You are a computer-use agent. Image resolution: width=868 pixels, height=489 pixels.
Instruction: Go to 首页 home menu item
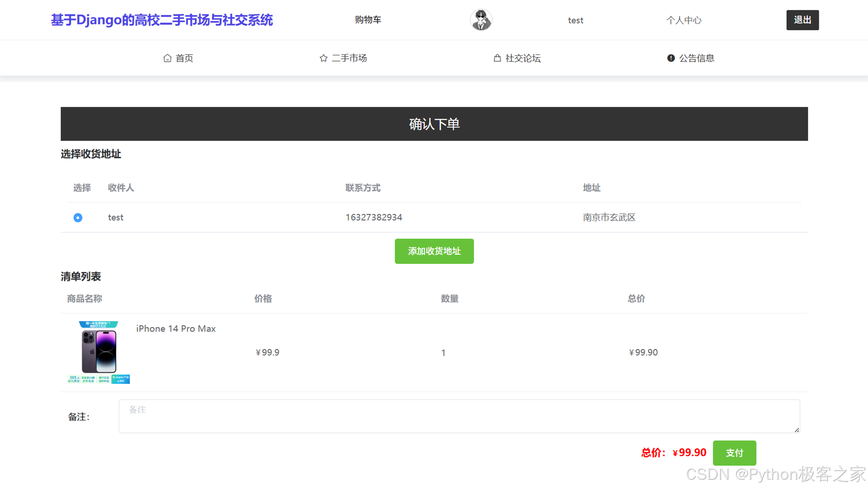(x=184, y=58)
